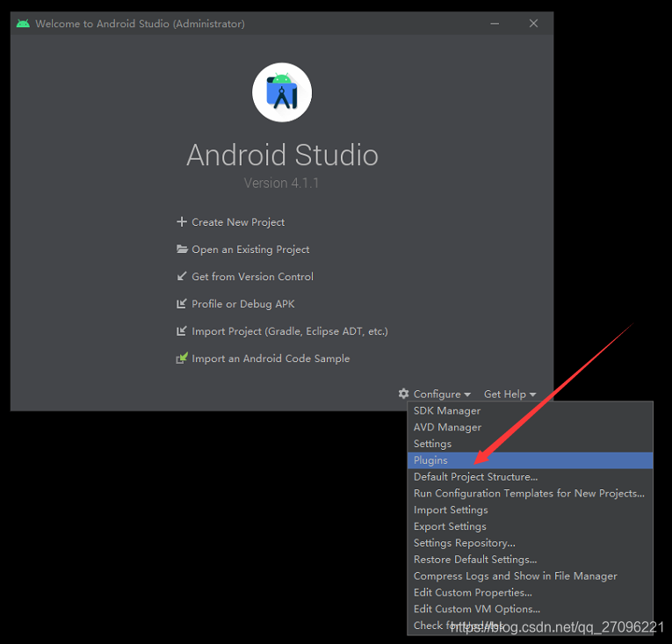The width and height of the screenshot is (672, 644).
Task: Open Settings from Configure menu
Action: 530,444
